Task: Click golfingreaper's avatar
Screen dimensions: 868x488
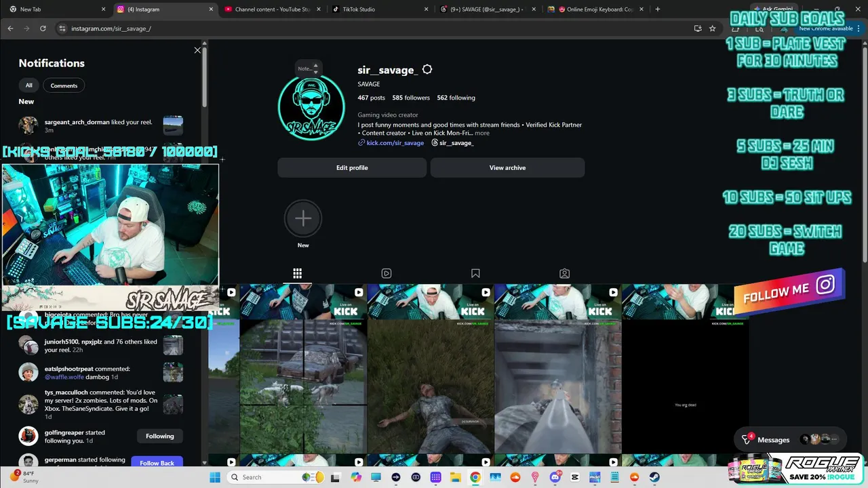Action: (x=28, y=436)
